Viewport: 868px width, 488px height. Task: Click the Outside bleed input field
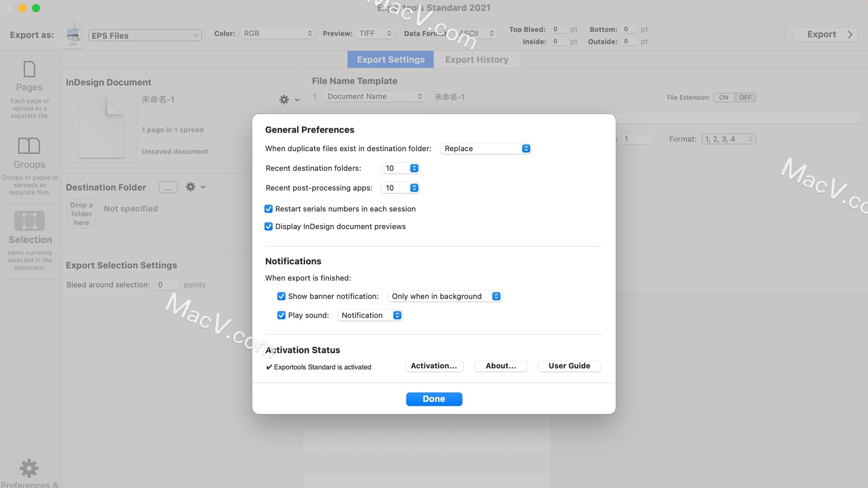(x=629, y=42)
